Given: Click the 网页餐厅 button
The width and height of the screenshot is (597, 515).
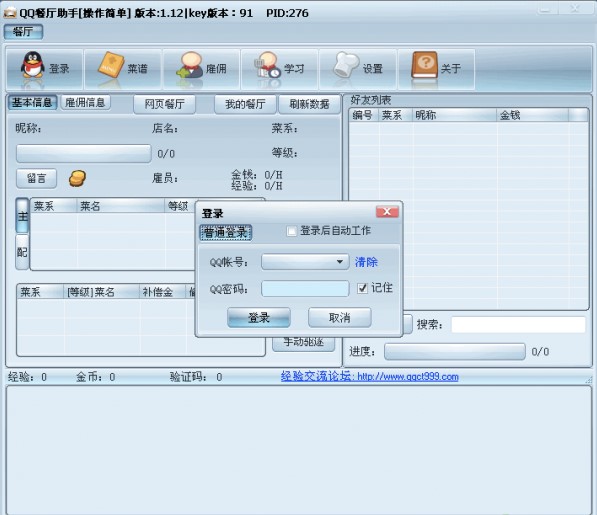Looking at the screenshot, I should [x=164, y=104].
